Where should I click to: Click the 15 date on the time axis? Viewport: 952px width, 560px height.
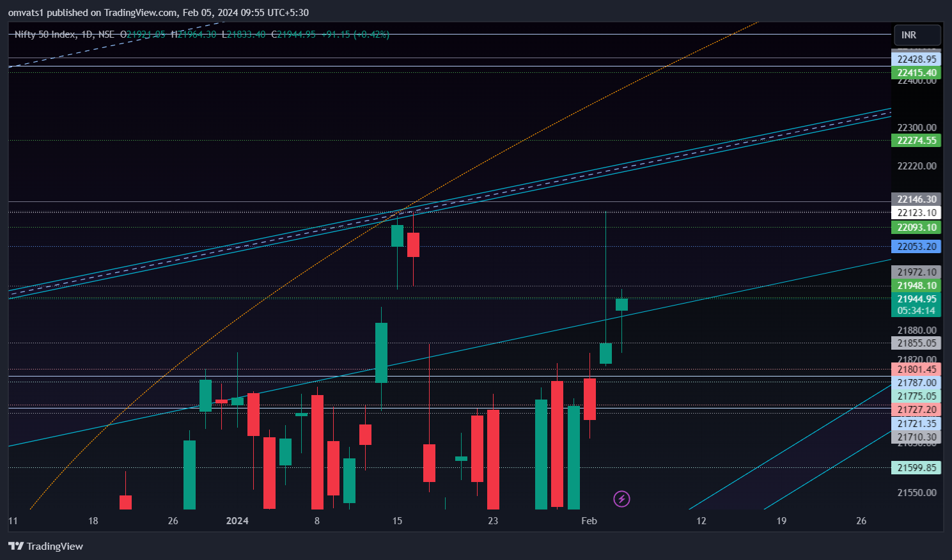[397, 521]
